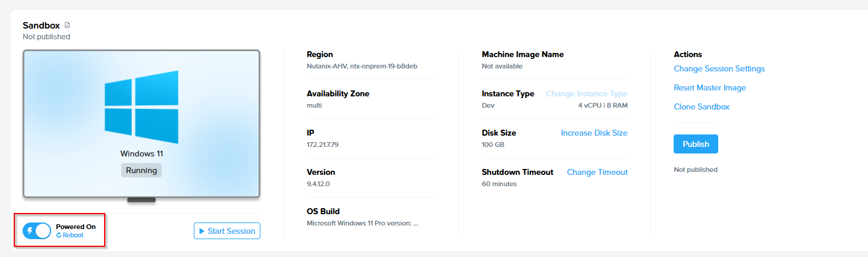This screenshot has height=257, width=868.
Task: Choose the Clone Sandbox action
Action: 701,107
